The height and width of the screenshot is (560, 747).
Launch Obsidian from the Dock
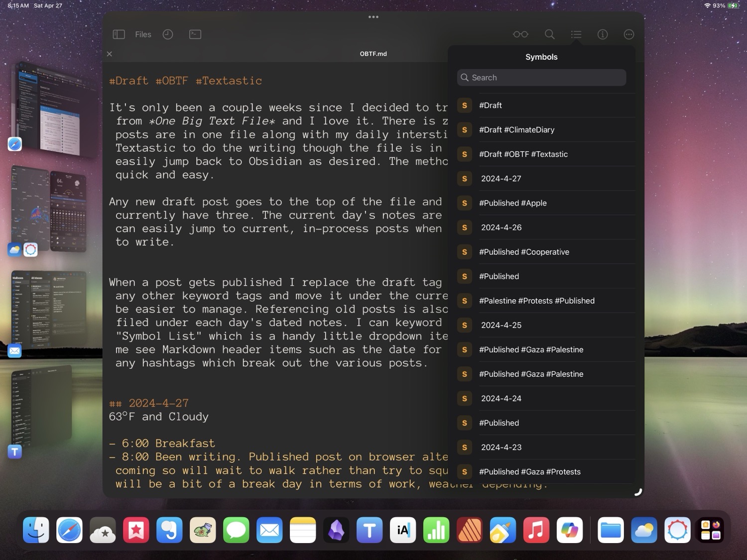(x=336, y=530)
